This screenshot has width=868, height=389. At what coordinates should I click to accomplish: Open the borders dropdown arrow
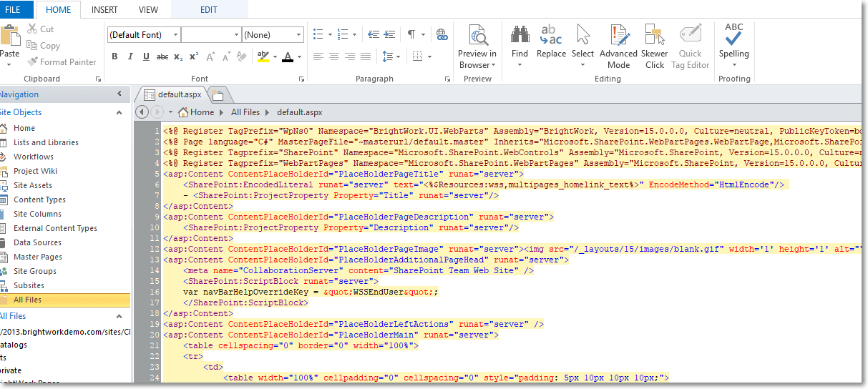(x=429, y=56)
